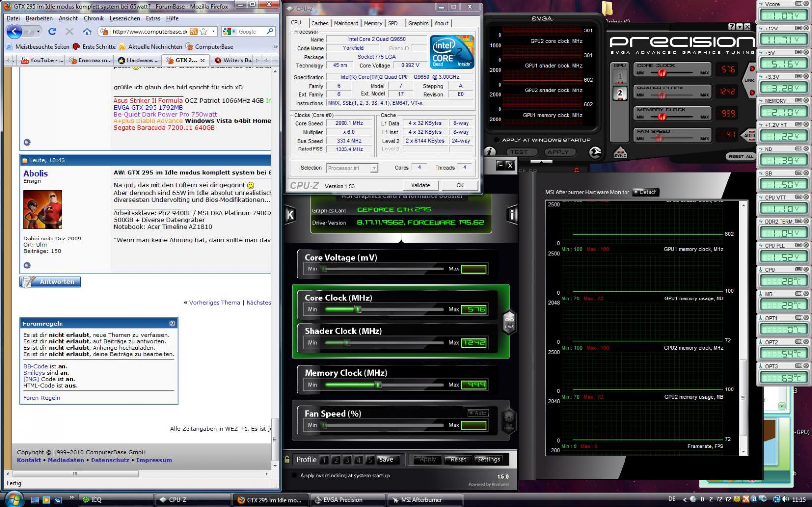The image size is (812, 507).
Task: Open EVGA Precision help question mark
Action: click(732, 27)
